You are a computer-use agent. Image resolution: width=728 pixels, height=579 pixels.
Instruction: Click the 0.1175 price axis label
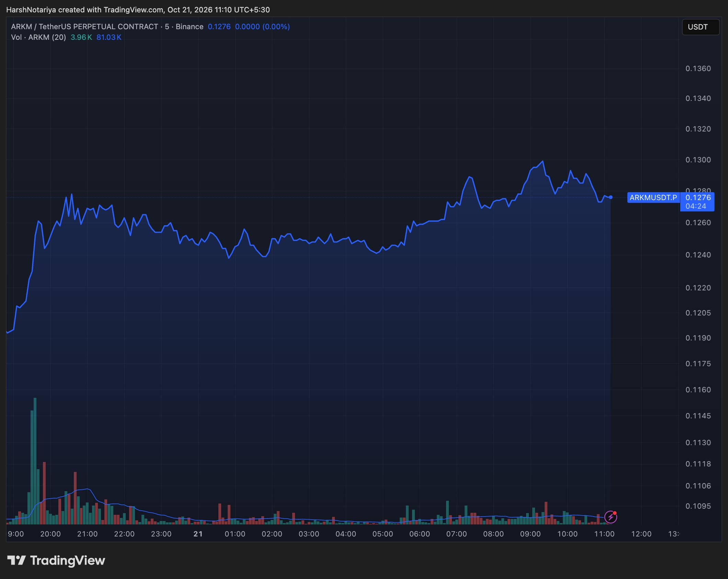(x=698, y=364)
